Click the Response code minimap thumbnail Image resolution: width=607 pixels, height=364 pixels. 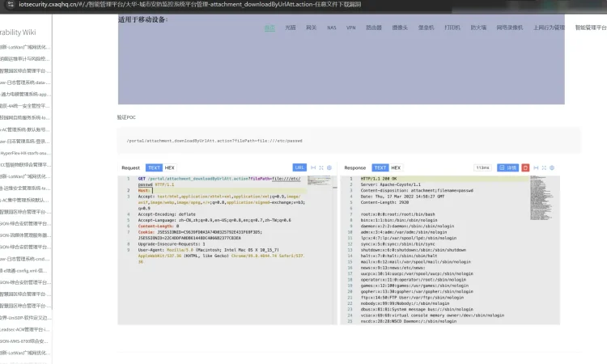[541, 197]
